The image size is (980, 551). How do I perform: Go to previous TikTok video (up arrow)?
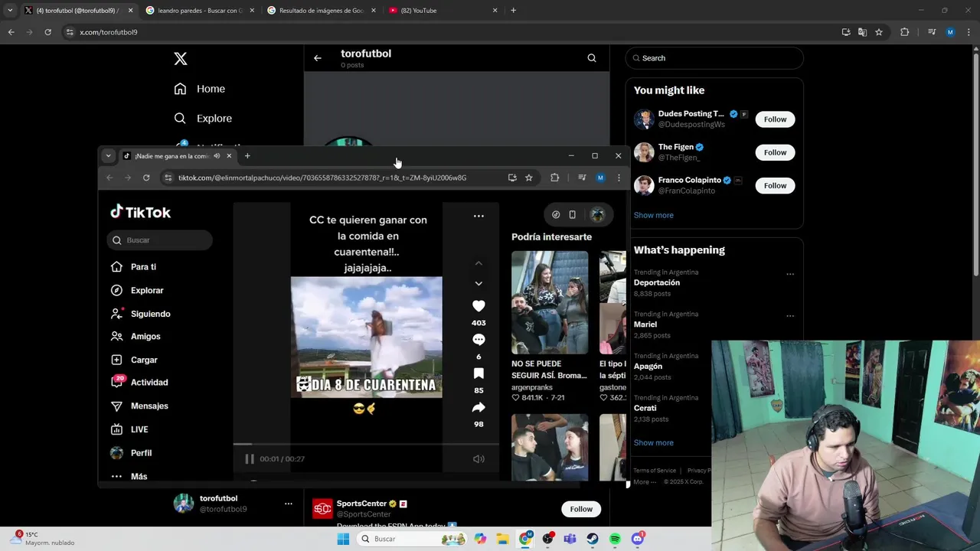(479, 263)
